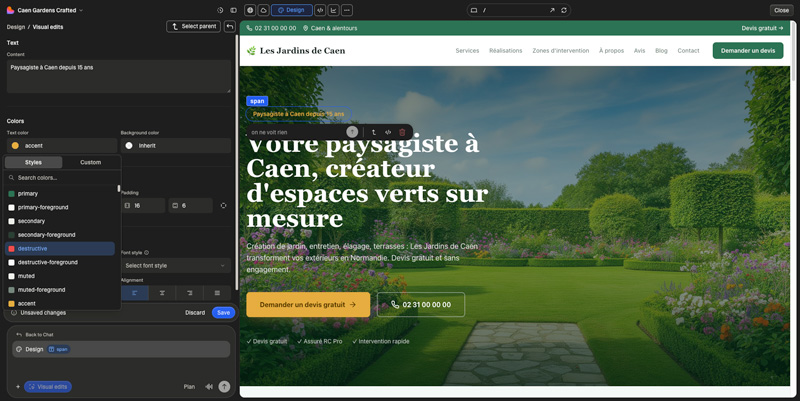Viewport: 800px width, 401px height.
Task: Choose the secondary-foreground color
Action: 60,235
